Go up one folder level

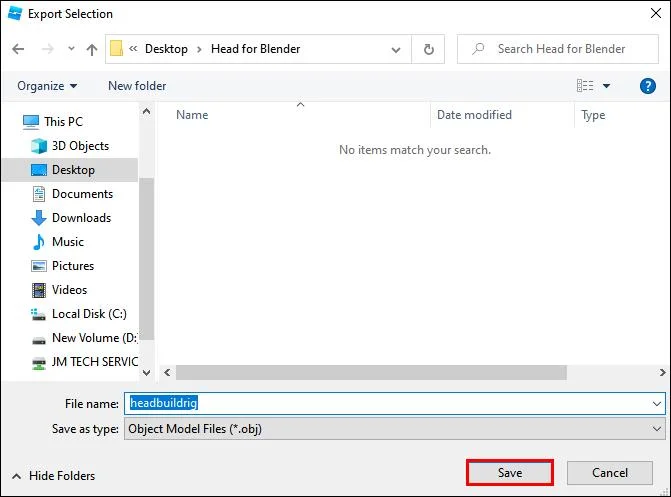(92, 49)
